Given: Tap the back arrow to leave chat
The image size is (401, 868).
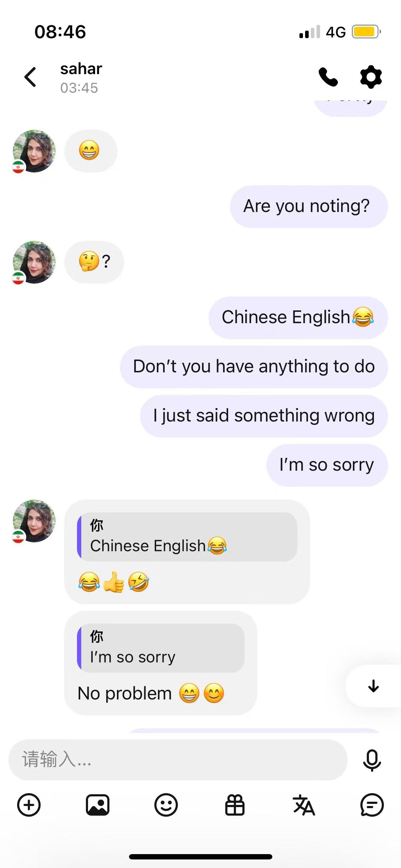Looking at the screenshot, I should point(30,77).
